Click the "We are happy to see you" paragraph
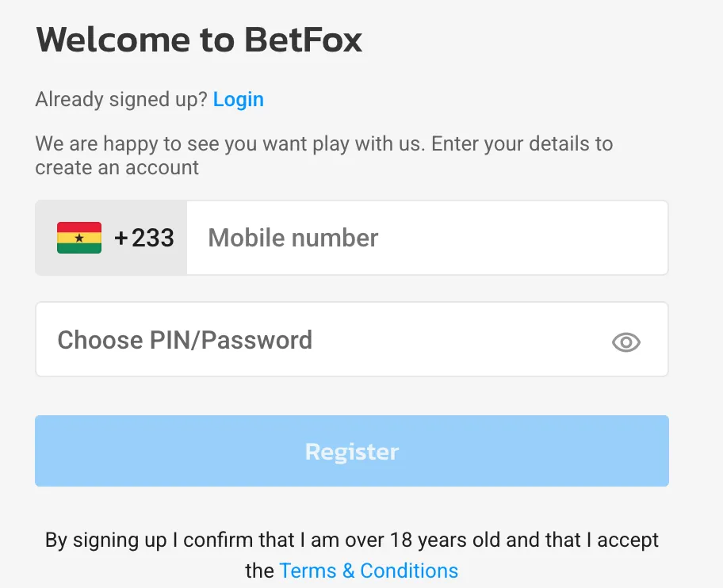Viewport: 723px width, 588px height. (x=323, y=145)
